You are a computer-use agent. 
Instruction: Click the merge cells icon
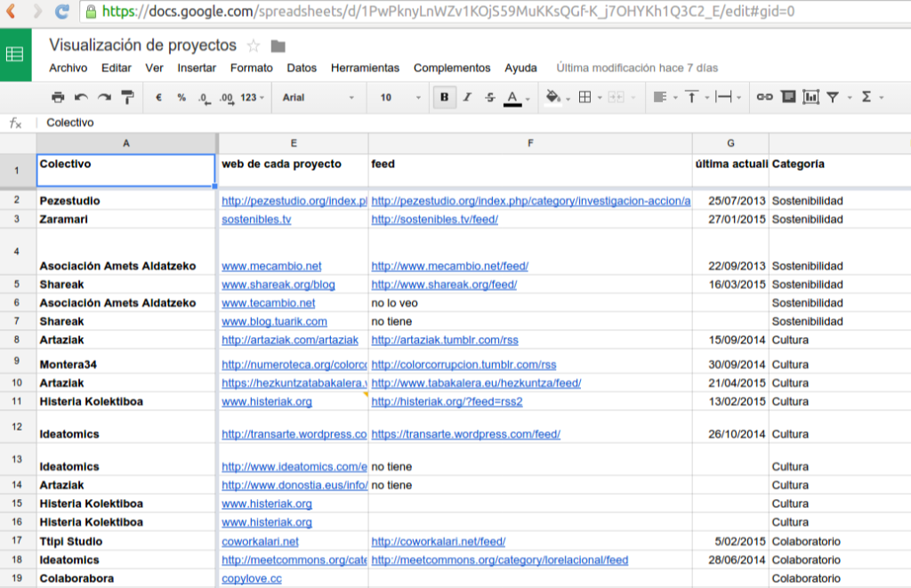(x=616, y=97)
